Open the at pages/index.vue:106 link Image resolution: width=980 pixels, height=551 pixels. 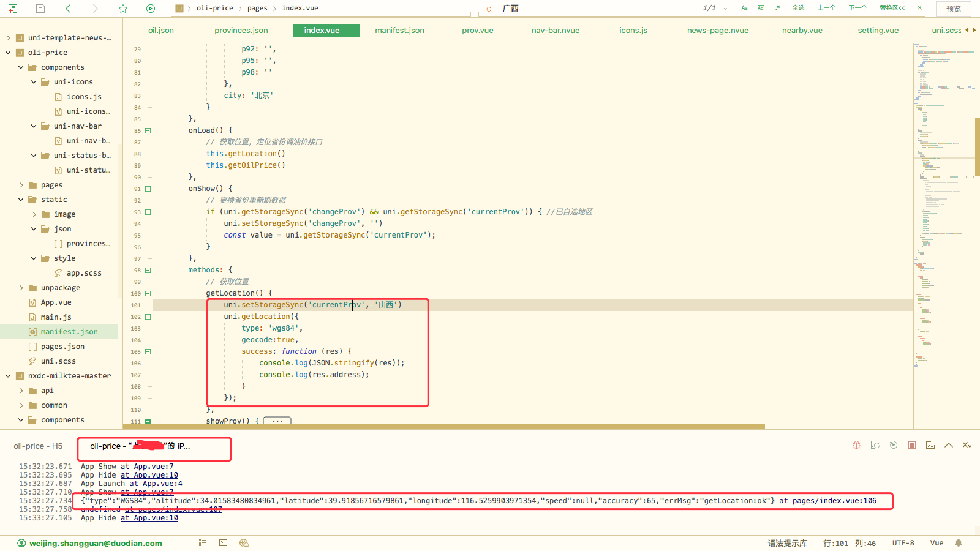[x=827, y=501]
